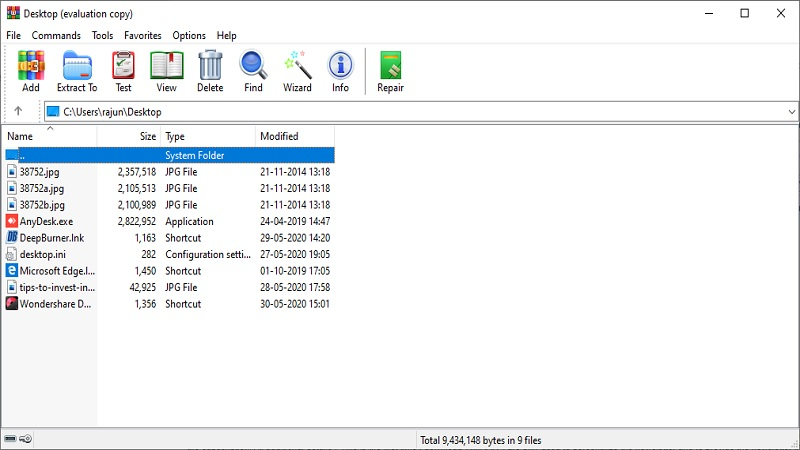The height and width of the screenshot is (450, 800).
Task: Click the Delete trash can icon
Action: click(x=210, y=65)
